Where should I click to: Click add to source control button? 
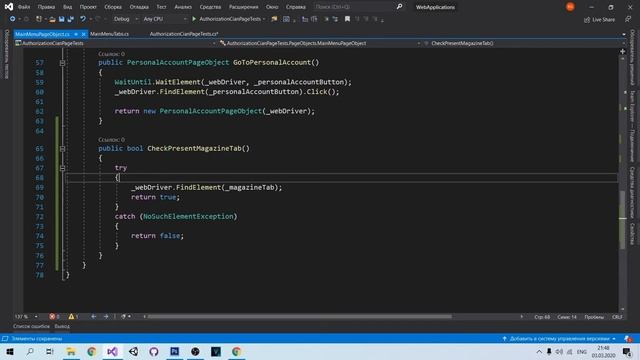(x=559, y=339)
